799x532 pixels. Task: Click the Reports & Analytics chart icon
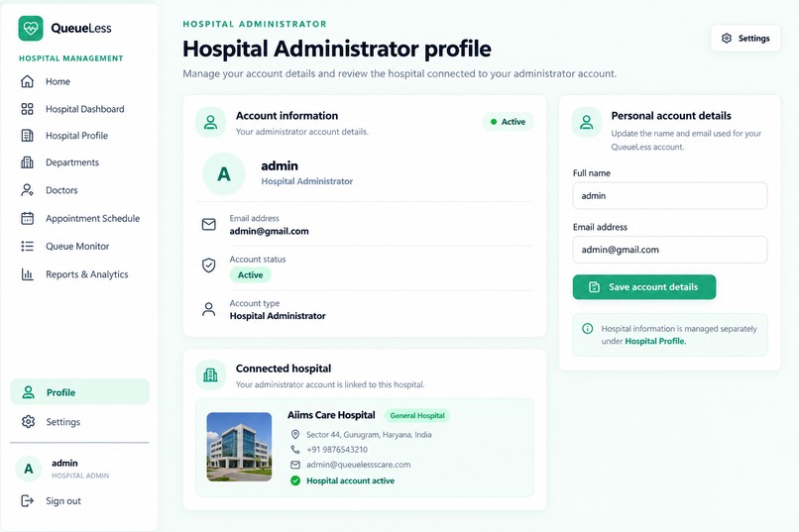tap(27, 274)
